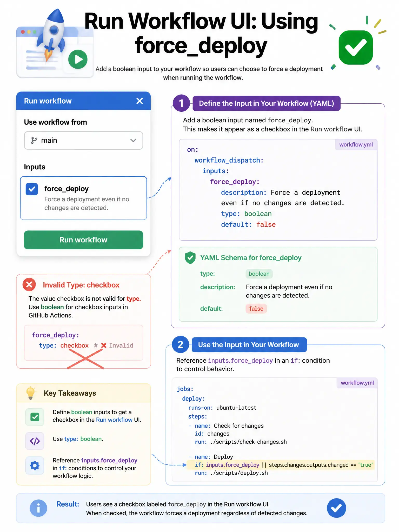Viewport: 399px width, 532px height.
Task: Open the main branch dropdown
Action: [83, 141]
